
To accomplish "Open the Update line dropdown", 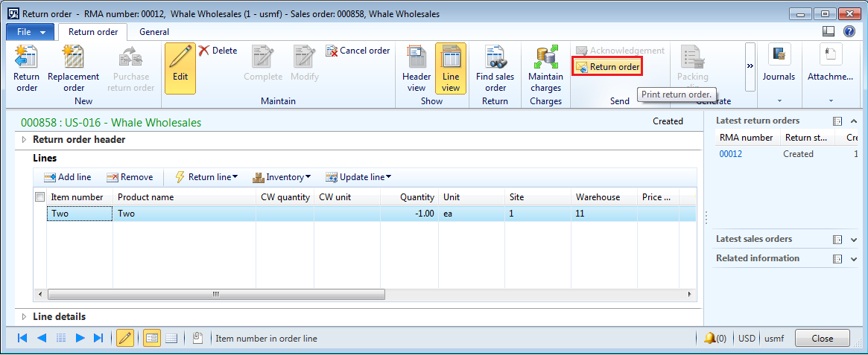I will coord(358,177).
